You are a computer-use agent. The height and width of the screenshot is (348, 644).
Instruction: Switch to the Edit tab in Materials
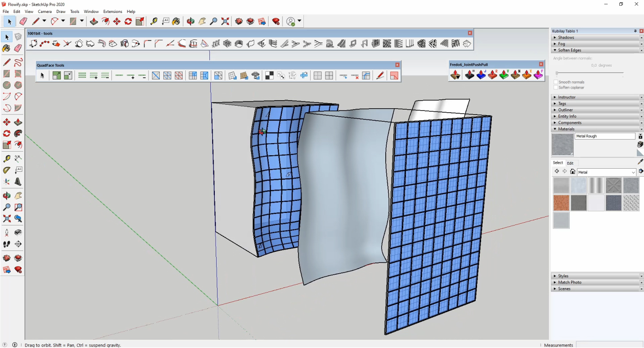(x=570, y=163)
